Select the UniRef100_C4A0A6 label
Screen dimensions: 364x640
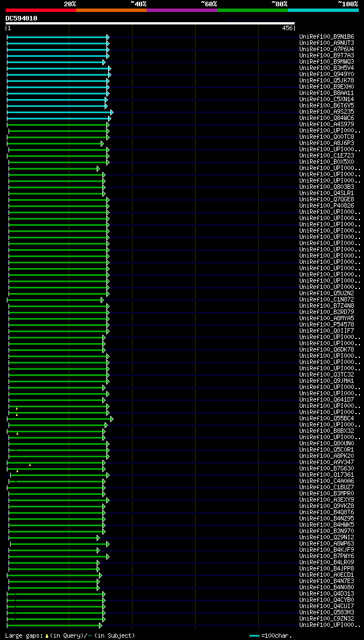pos(326,481)
